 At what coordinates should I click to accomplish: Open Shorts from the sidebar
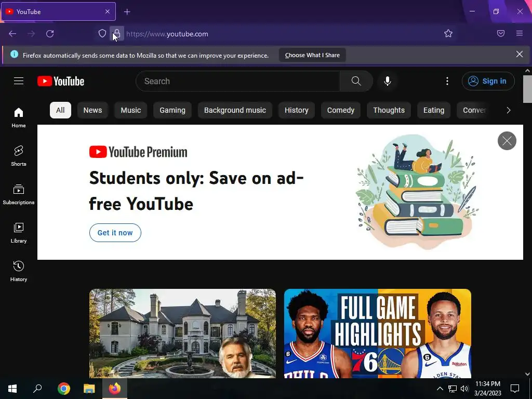point(19,156)
